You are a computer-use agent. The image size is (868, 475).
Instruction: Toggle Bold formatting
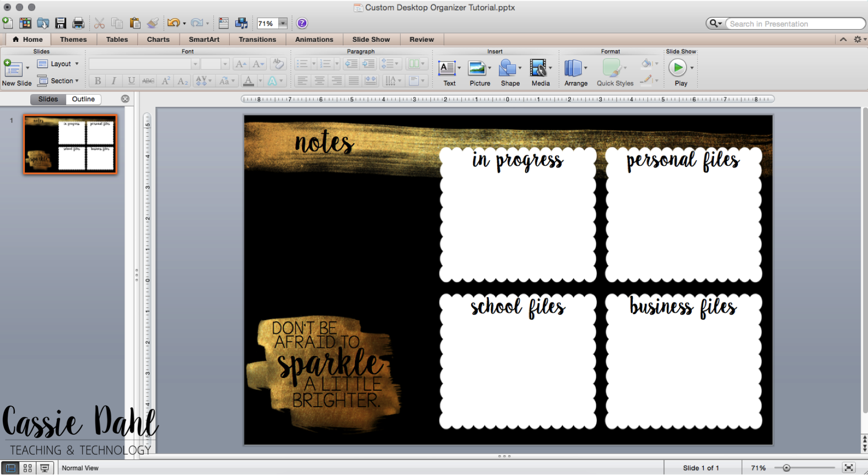click(98, 81)
